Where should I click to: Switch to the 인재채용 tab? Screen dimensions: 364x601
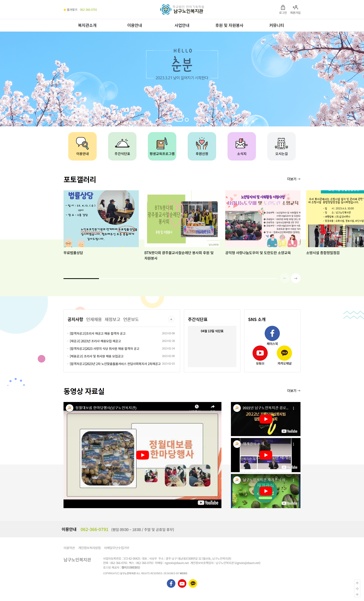point(94,319)
